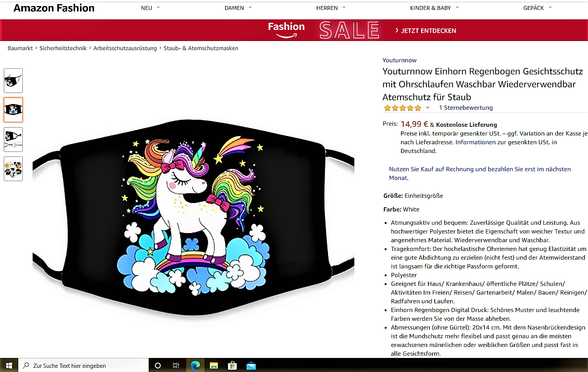
Task: Click the Windows search text box
Action: point(83,366)
